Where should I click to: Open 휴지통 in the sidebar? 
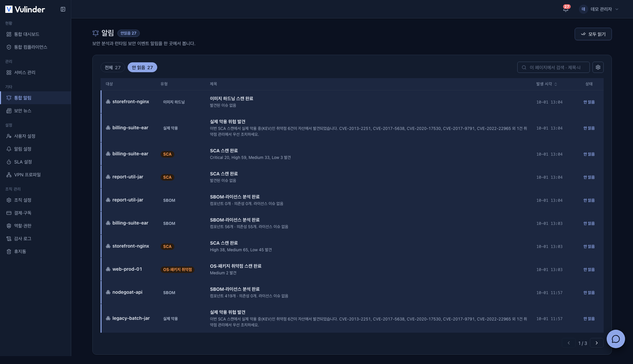coord(35,252)
